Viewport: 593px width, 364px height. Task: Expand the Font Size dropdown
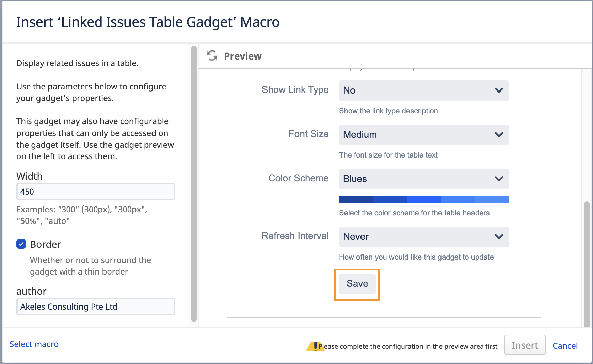coord(423,135)
